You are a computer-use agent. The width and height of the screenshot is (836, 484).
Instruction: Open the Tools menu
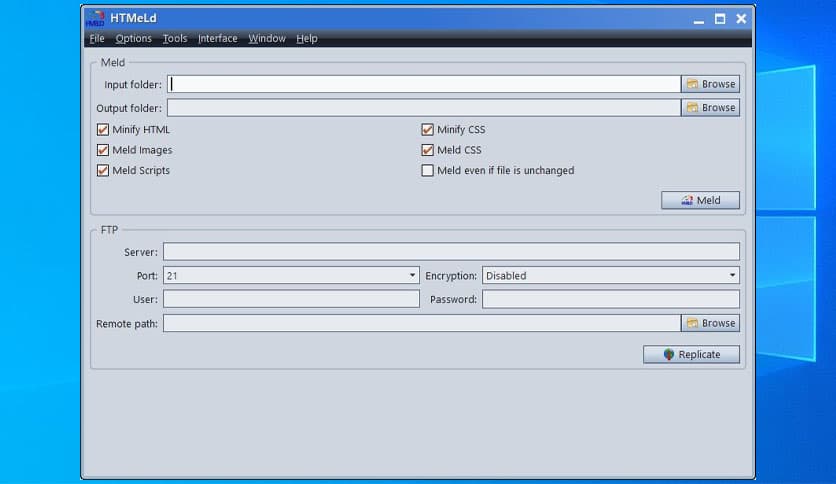click(x=175, y=38)
